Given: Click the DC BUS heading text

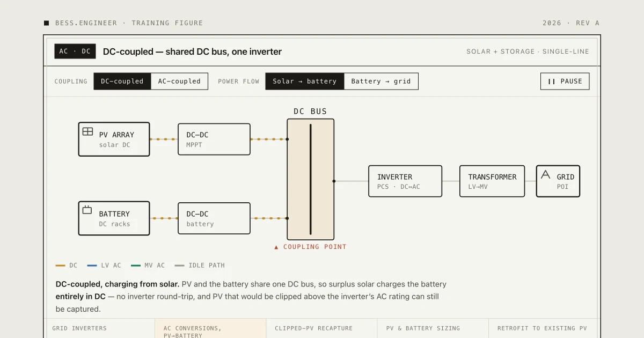Looking at the screenshot, I should 310,112.
